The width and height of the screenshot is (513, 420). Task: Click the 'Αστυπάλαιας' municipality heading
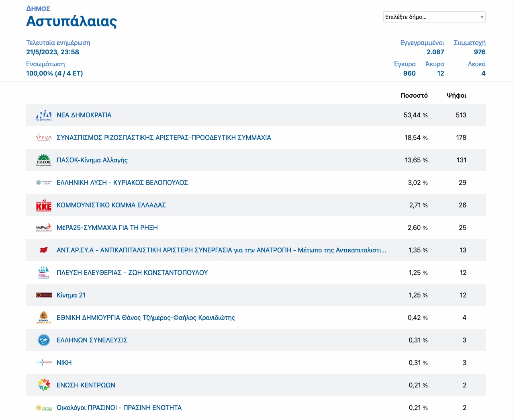point(72,21)
